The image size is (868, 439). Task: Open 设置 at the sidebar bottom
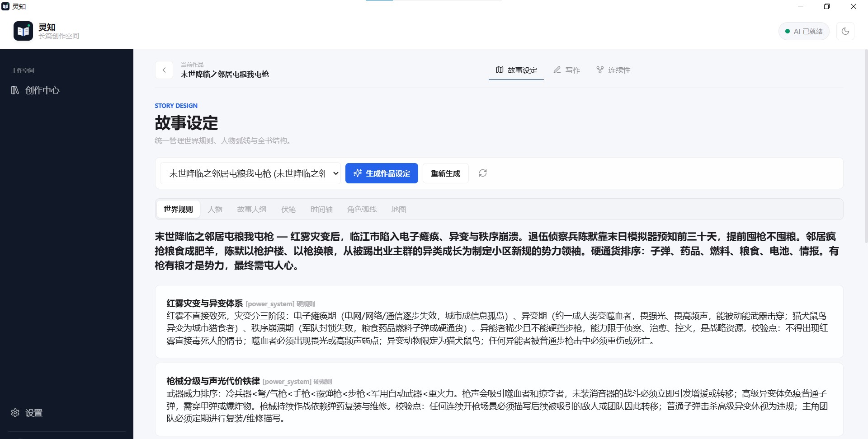tap(27, 413)
